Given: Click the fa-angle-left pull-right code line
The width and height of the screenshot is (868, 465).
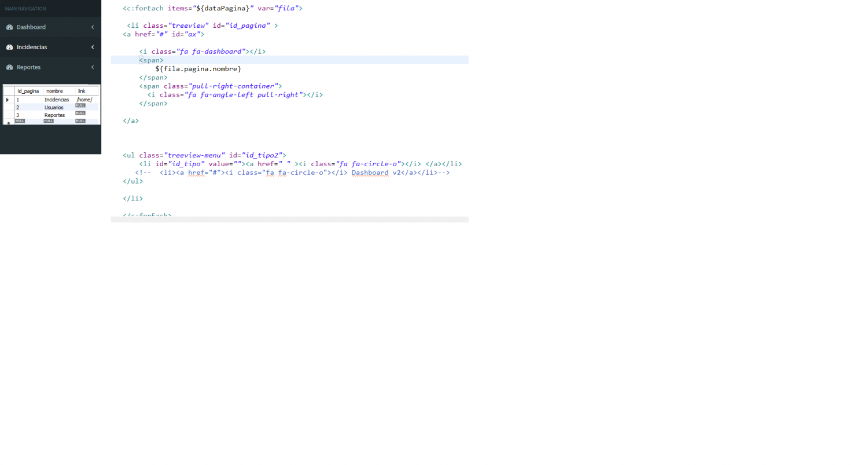Looking at the screenshot, I should coord(235,95).
